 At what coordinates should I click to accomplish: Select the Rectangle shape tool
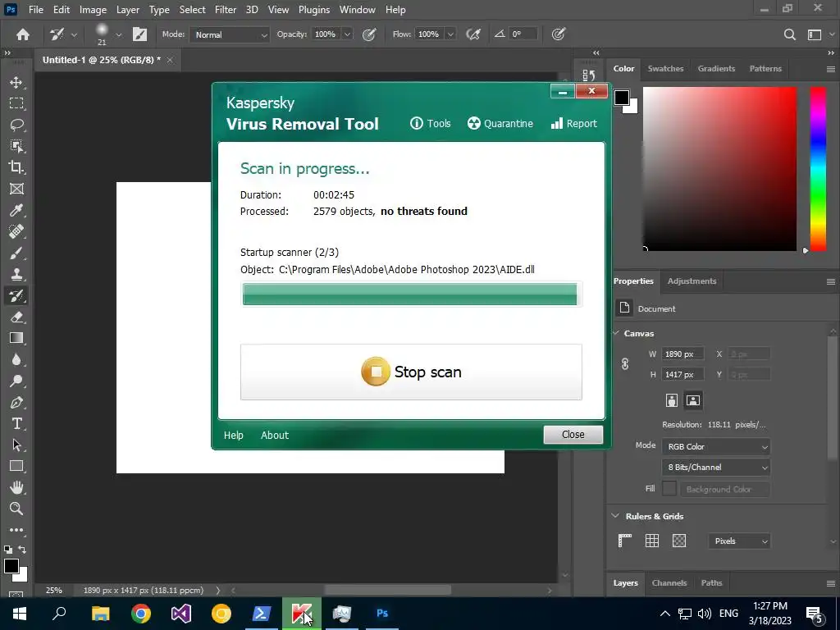16,466
